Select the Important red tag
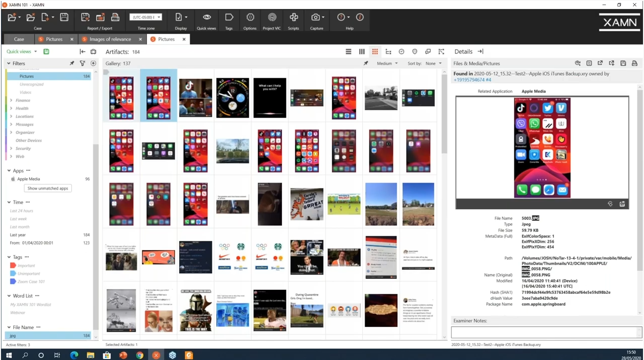The image size is (644, 360). pos(26,265)
